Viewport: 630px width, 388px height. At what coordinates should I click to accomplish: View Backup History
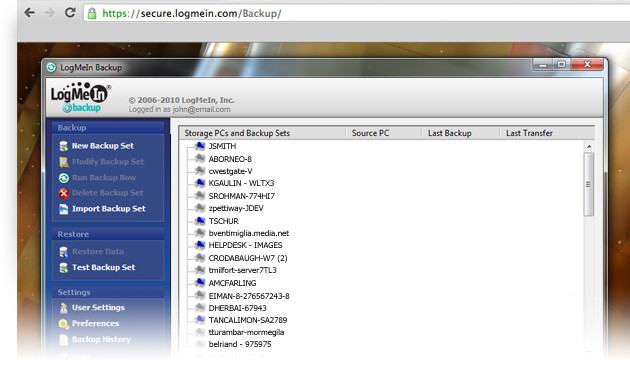pos(101,339)
